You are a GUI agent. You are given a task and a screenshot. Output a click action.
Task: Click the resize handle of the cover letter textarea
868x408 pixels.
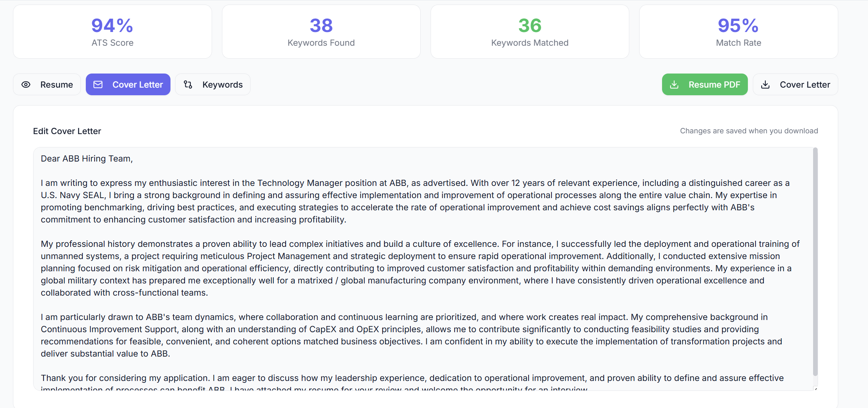(816, 389)
